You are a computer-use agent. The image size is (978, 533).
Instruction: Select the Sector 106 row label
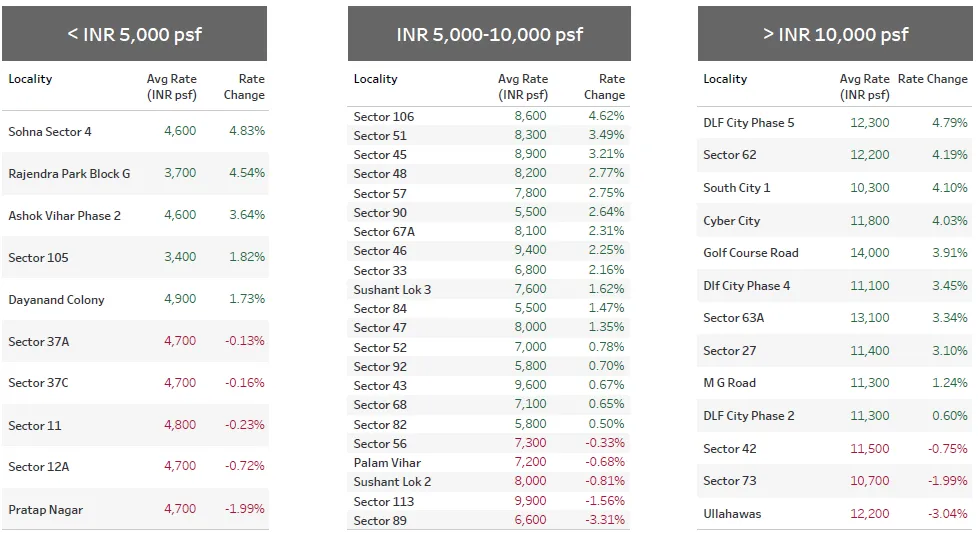(384, 116)
